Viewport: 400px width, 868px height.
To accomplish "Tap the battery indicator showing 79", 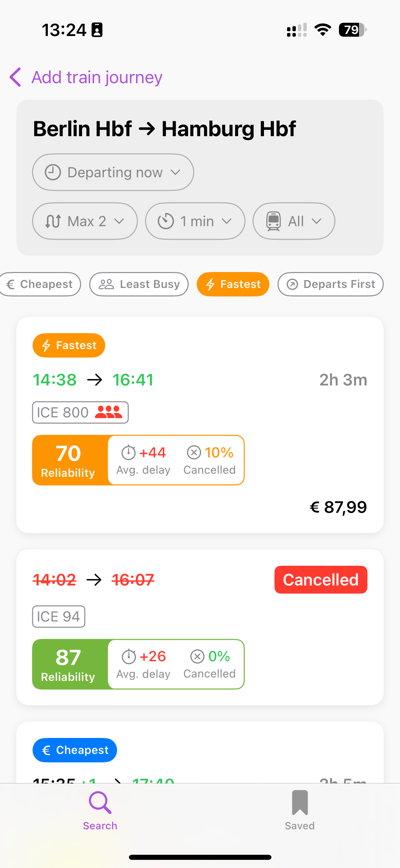I will click(352, 30).
